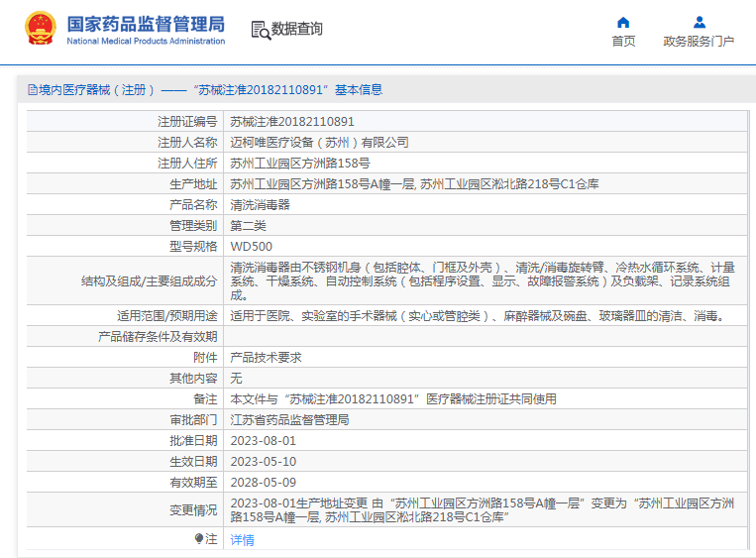Click the 型号规格 row label
Viewport: 756px width, 558px height.
[193, 247]
